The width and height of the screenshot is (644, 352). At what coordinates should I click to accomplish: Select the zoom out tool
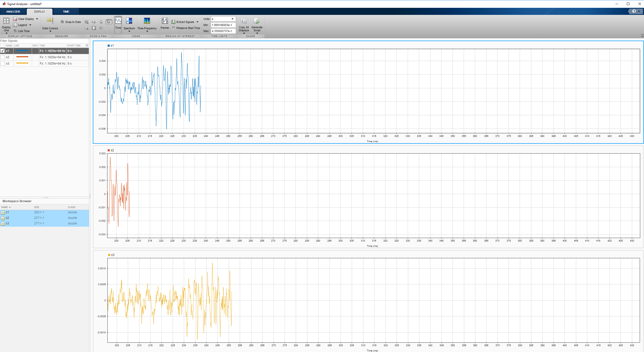tap(86, 28)
